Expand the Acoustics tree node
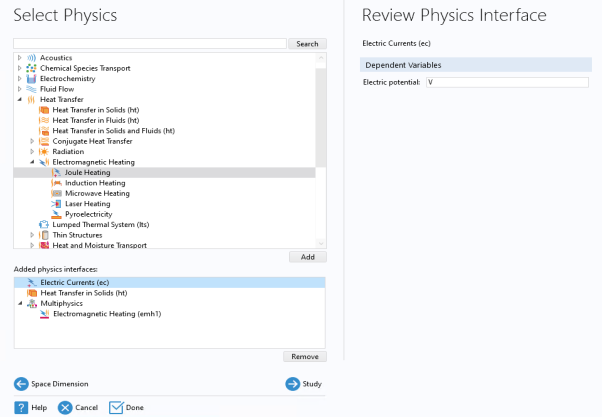The height and width of the screenshot is (417, 602). point(19,58)
